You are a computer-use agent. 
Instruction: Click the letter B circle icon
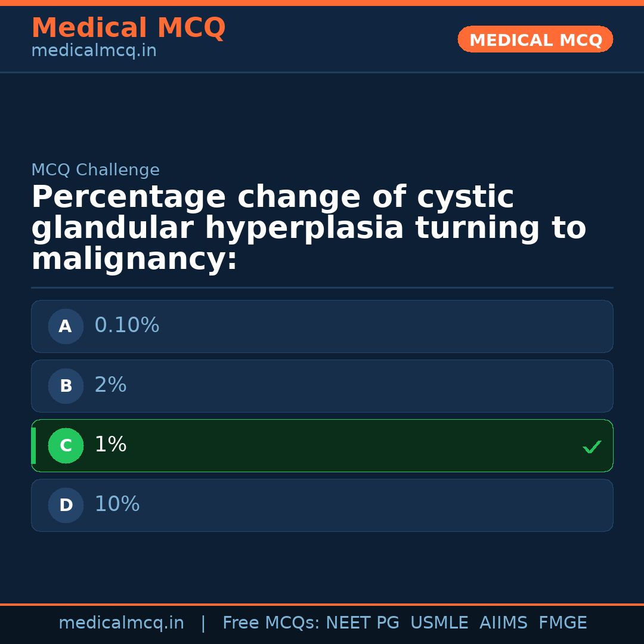tap(66, 386)
